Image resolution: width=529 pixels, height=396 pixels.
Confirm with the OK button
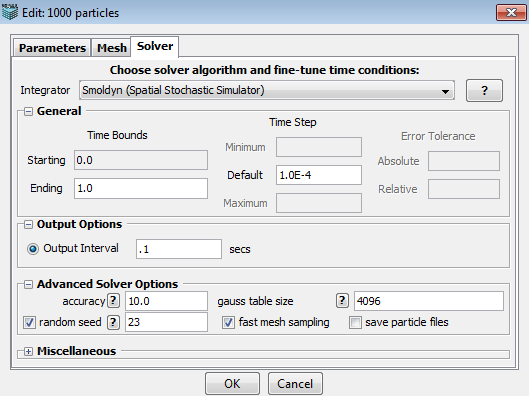pyautogui.click(x=232, y=384)
